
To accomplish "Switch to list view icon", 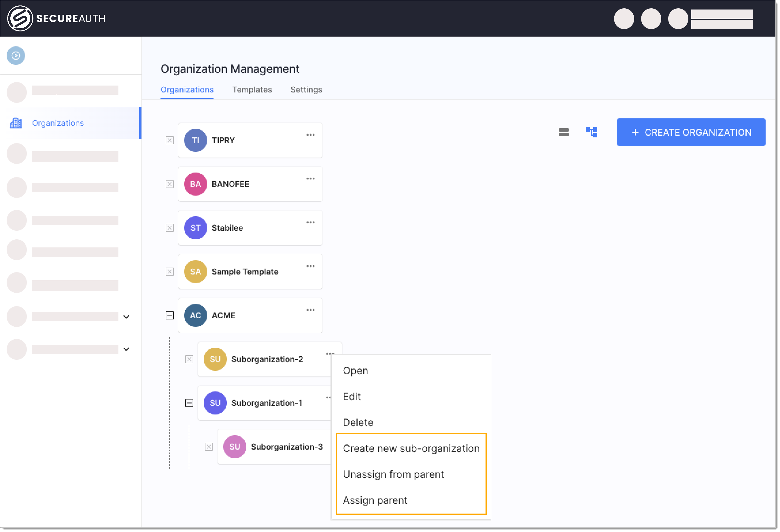I will 564,132.
